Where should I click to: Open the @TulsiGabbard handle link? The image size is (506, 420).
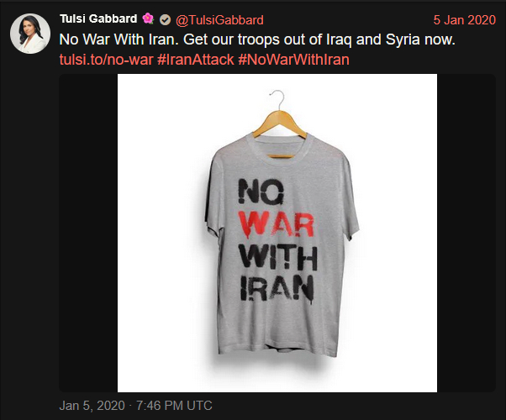pos(219,19)
